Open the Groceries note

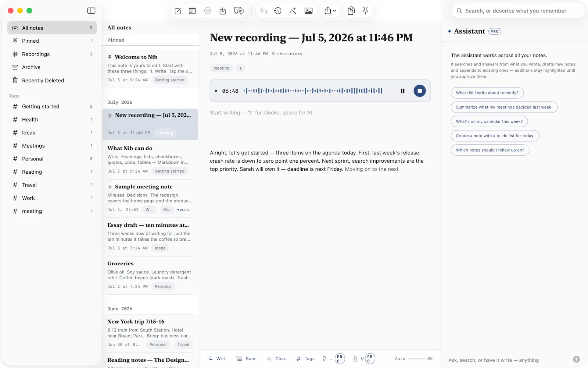(150, 275)
